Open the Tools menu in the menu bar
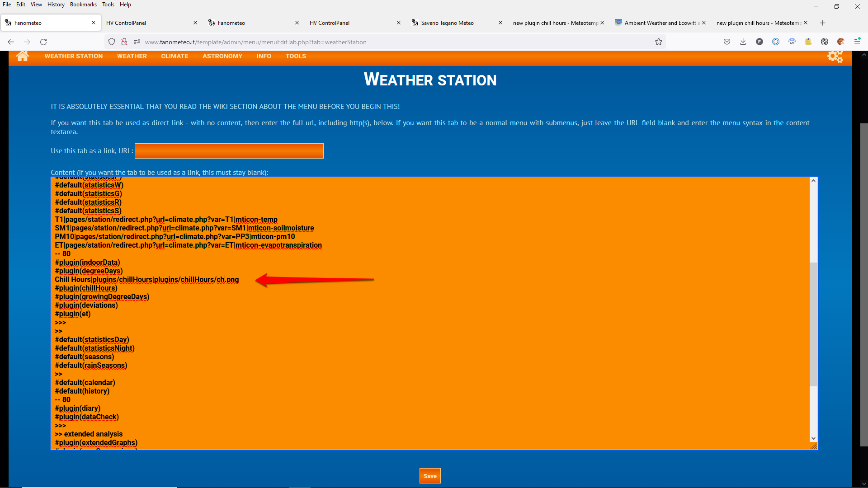868x488 pixels. pos(108,5)
